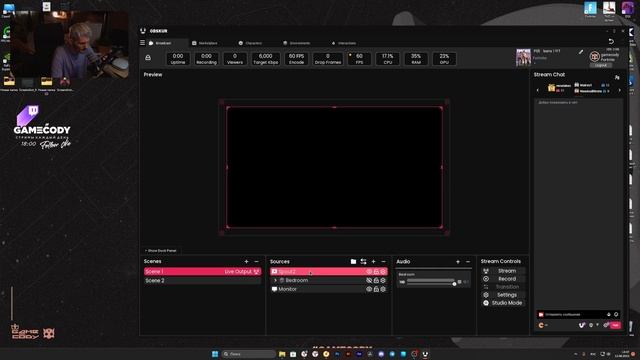Click the Live Output icon on Scene 1
640x360 pixels.
[256, 271]
